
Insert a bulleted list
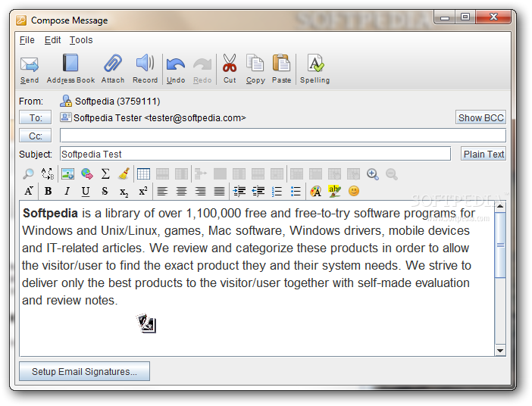pos(296,192)
